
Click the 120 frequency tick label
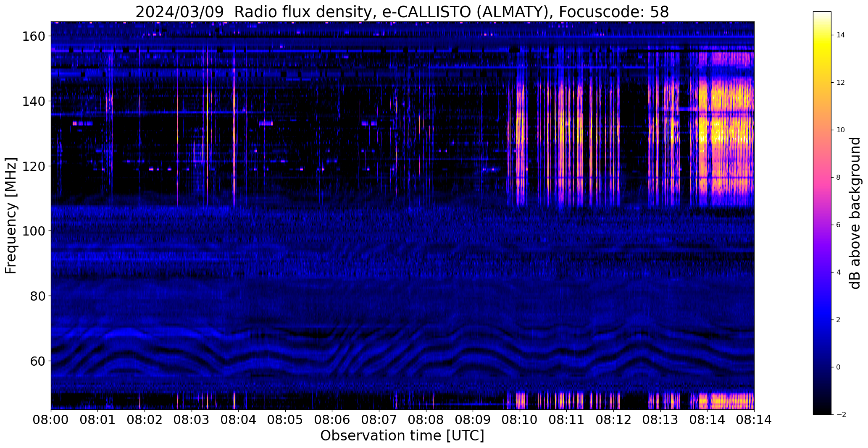point(33,166)
